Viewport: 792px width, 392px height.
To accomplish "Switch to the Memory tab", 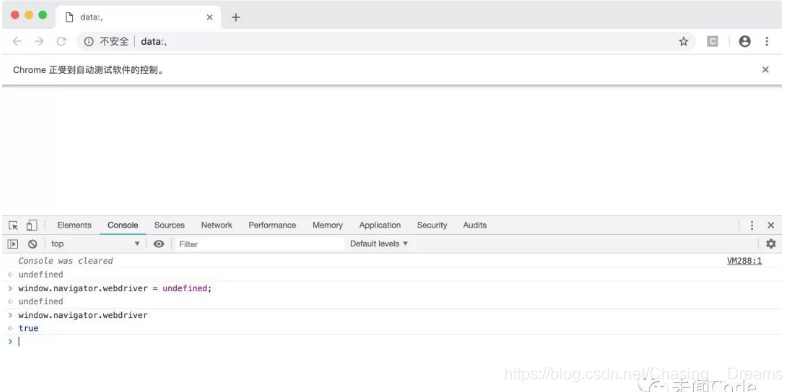I will (327, 225).
